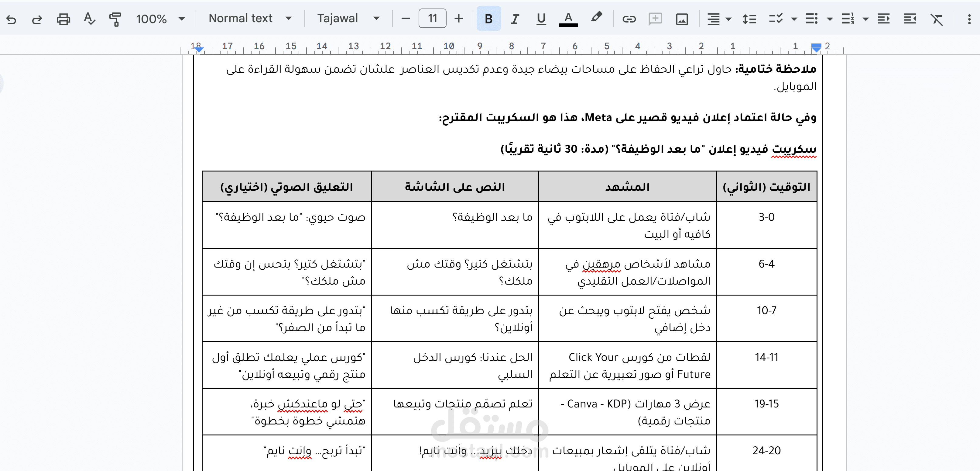Insert a link with the chain icon
This screenshot has height=471, width=980.
(x=629, y=19)
